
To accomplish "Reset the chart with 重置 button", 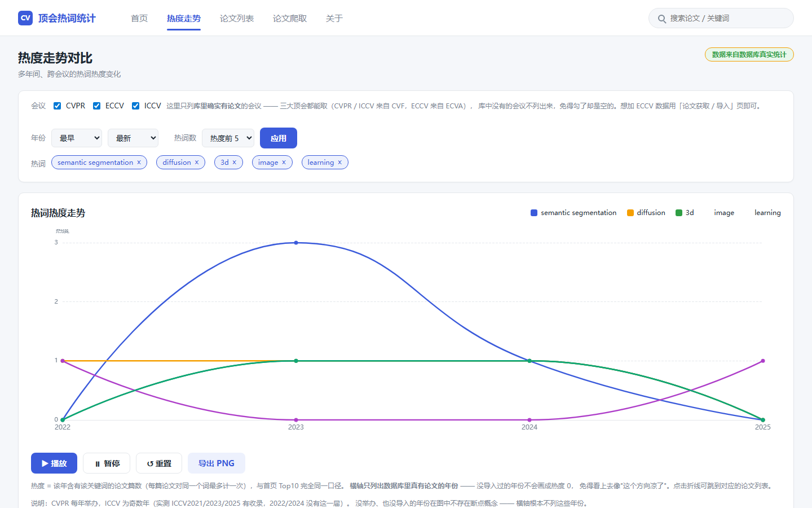I will click(159, 463).
